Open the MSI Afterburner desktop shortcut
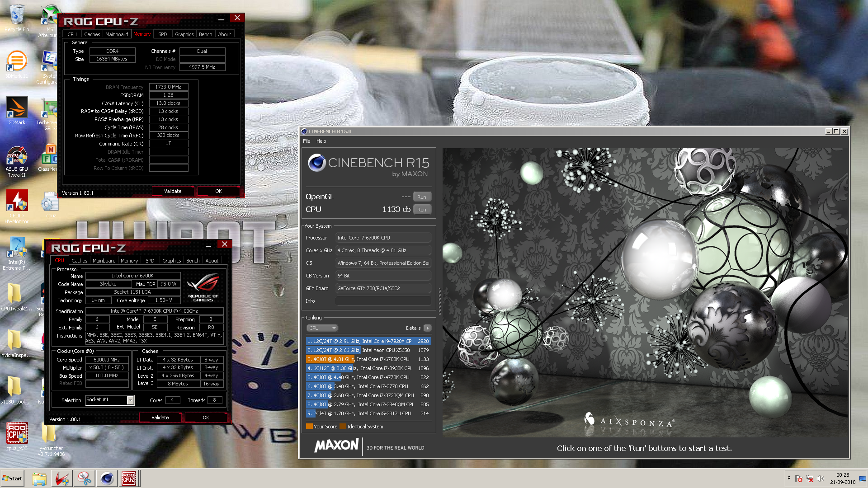This screenshot has height=488, width=868. [x=49, y=21]
